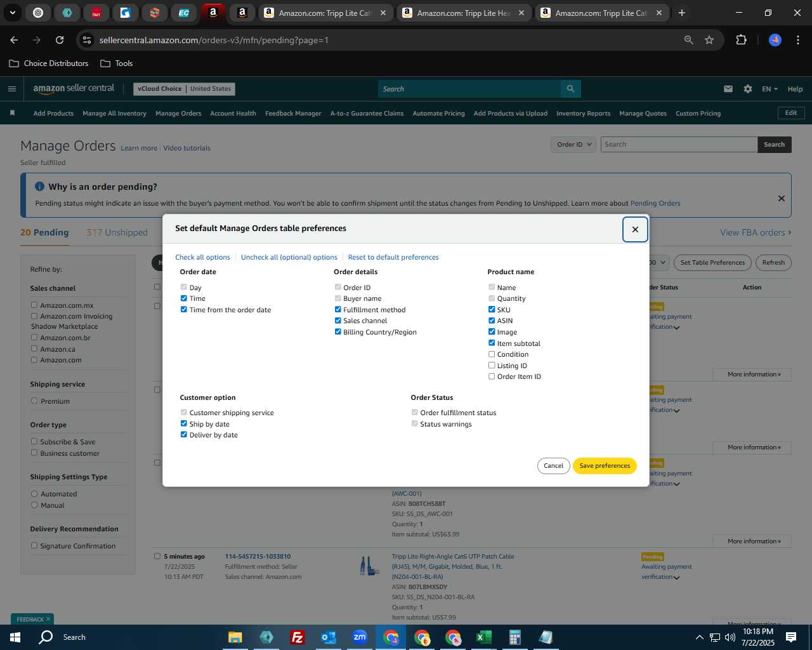Switch to the 317 Unshipped tab
812x650 pixels.
(117, 232)
